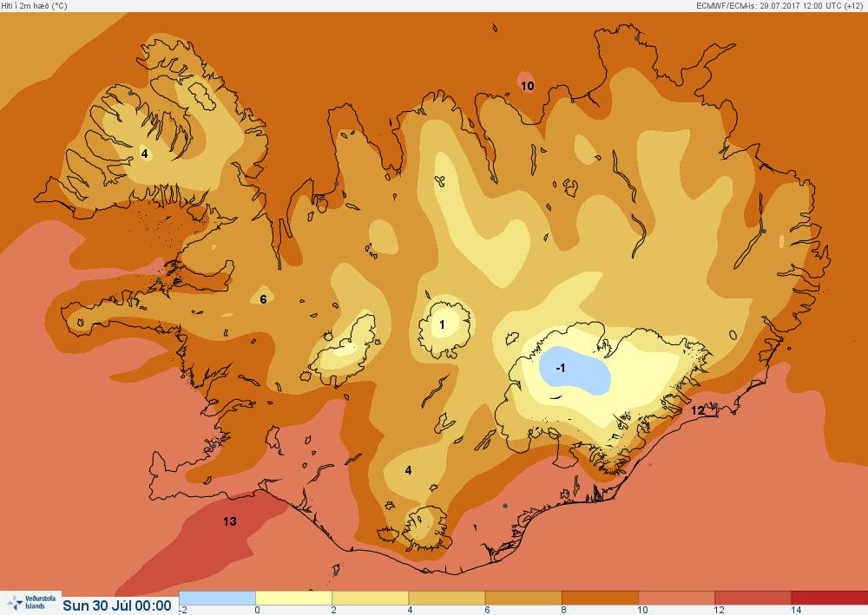Pick the red 12 to 14 legend swatch
Viewport: 868px width, 615px height.
pos(753,598)
